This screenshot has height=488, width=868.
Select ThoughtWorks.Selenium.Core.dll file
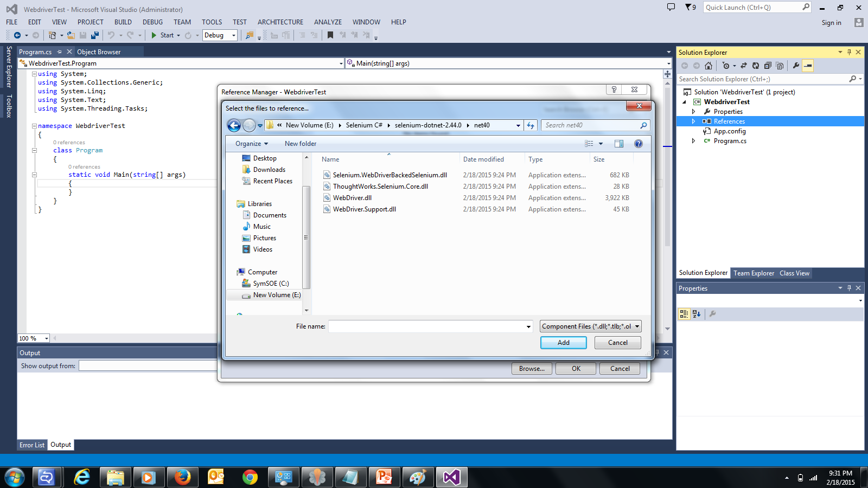[x=380, y=187]
